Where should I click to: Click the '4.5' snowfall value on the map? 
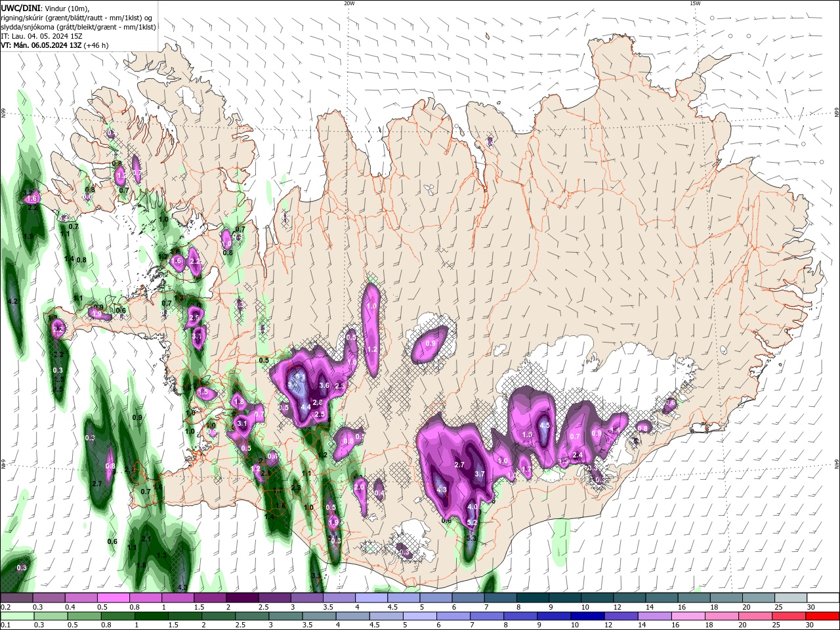pos(545,425)
